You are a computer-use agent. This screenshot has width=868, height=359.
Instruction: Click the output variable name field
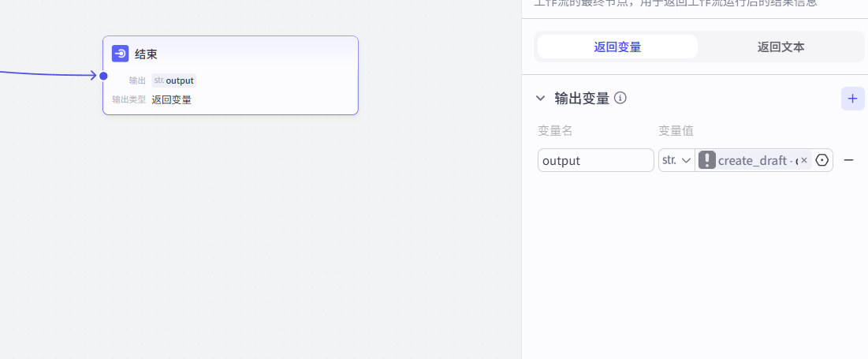pos(595,160)
